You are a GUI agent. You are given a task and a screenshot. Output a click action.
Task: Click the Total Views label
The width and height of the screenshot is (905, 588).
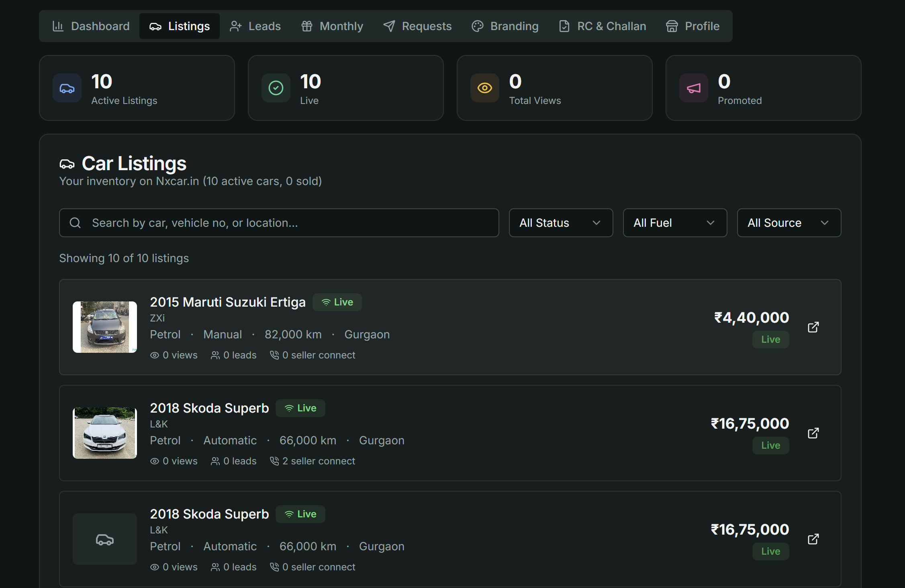535,101
